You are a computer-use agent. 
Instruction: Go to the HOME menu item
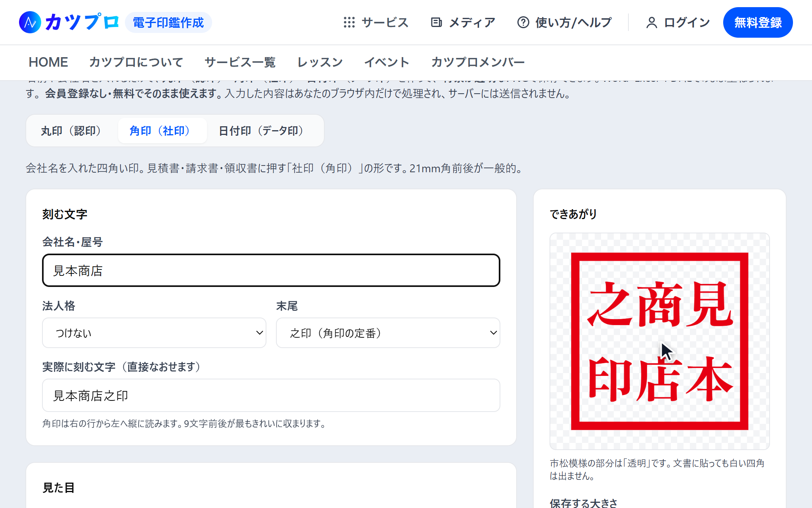click(x=48, y=62)
